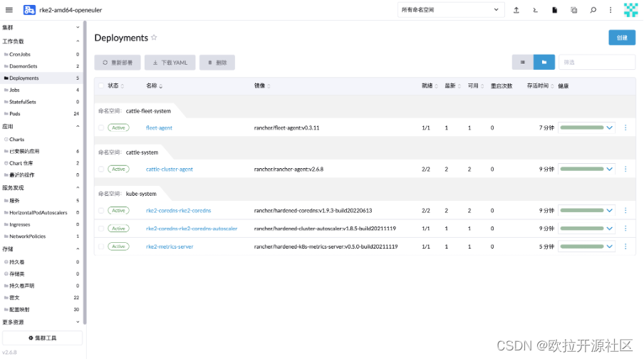Favorite Deployments with the star icon
The width and height of the screenshot is (644, 359).
154,37
